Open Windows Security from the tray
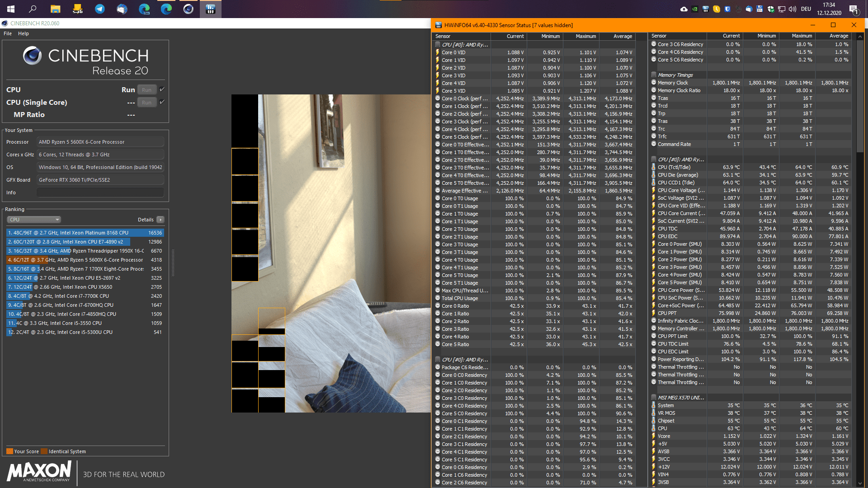Image resolution: width=868 pixels, height=488 pixels. coord(770,9)
